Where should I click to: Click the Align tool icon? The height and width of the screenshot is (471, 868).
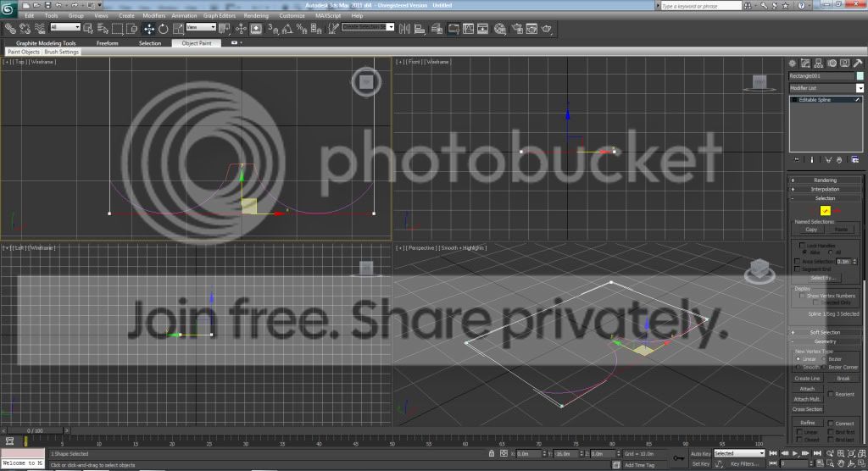tap(420, 29)
